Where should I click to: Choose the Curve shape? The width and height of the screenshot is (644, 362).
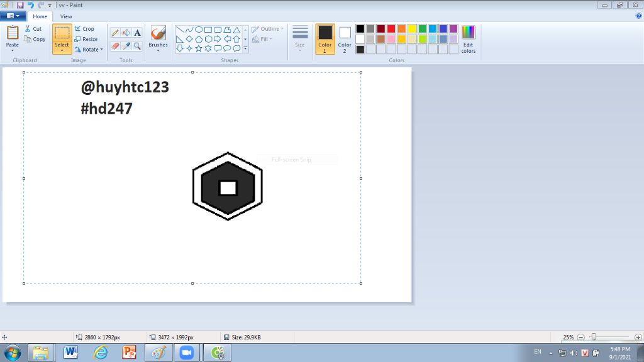point(189,30)
